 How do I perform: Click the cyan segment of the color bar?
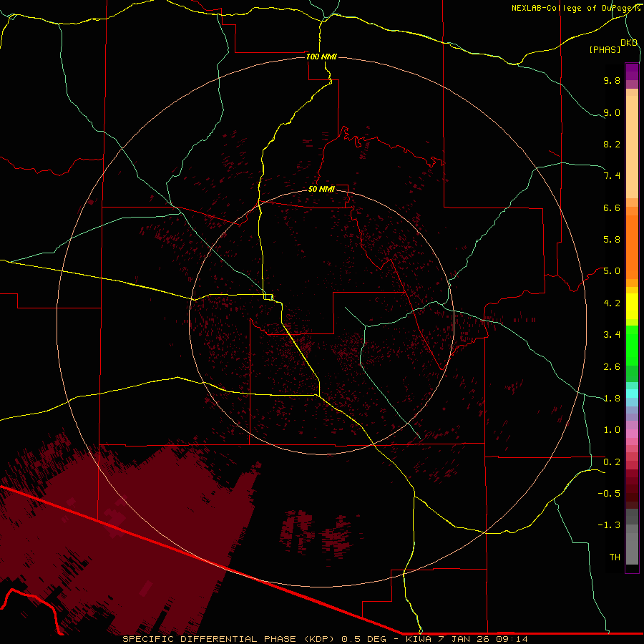632,394
